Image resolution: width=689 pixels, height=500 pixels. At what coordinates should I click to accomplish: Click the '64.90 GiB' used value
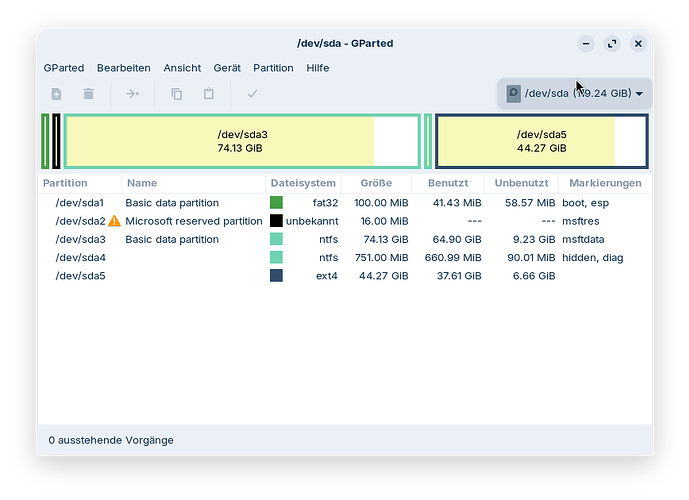point(457,239)
